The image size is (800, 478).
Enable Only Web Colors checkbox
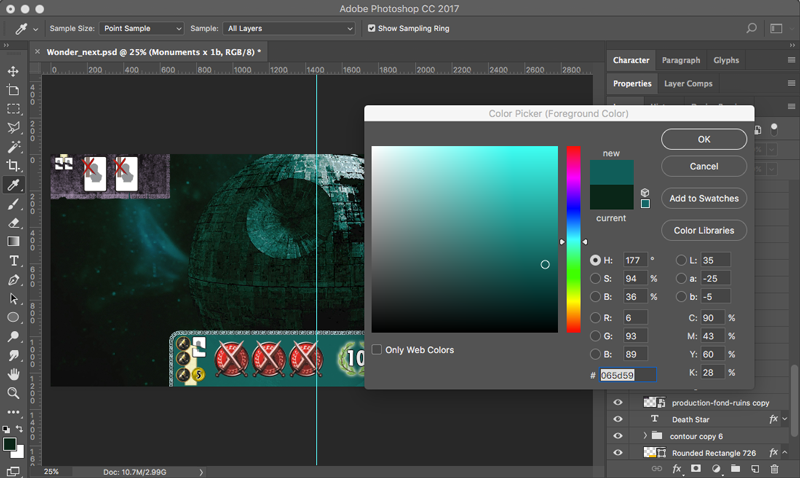(x=377, y=349)
